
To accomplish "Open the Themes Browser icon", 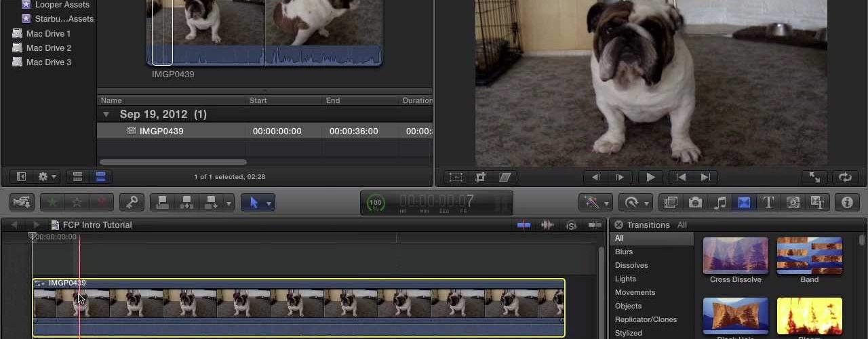I will tap(817, 202).
